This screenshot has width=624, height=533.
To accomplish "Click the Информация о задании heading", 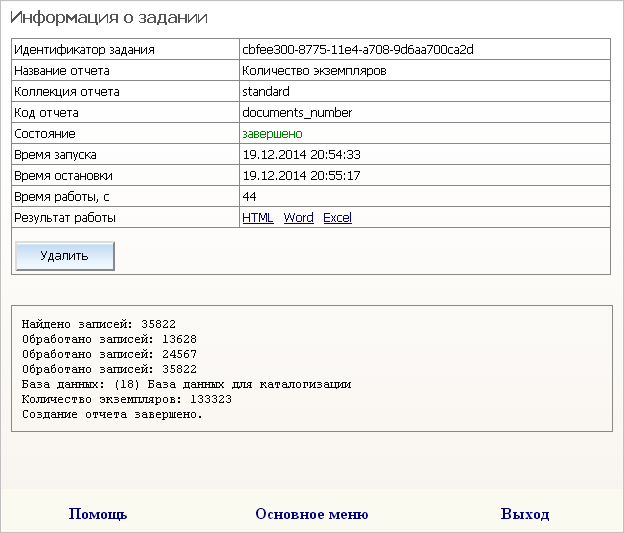I will [109, 18].
